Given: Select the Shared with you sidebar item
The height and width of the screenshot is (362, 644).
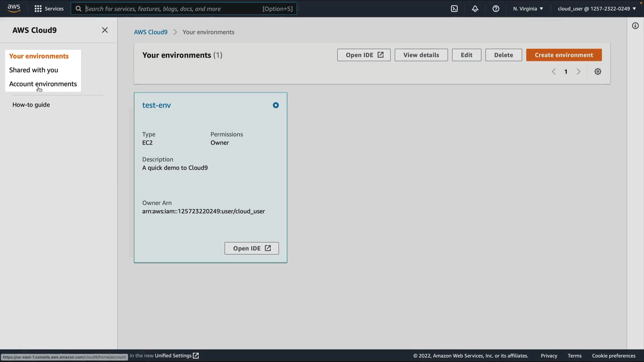Looking at the screenshot, I should point(34,70).
